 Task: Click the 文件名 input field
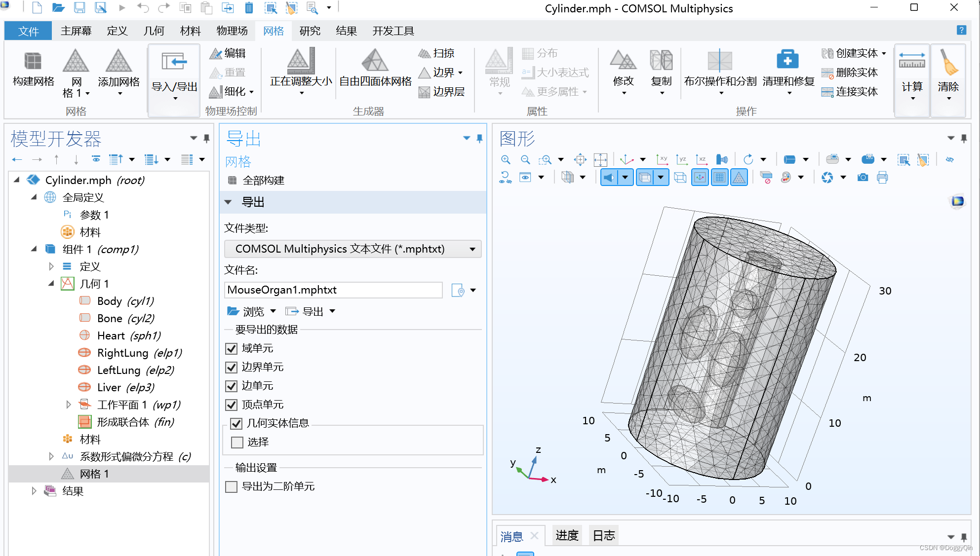[333, 290]
